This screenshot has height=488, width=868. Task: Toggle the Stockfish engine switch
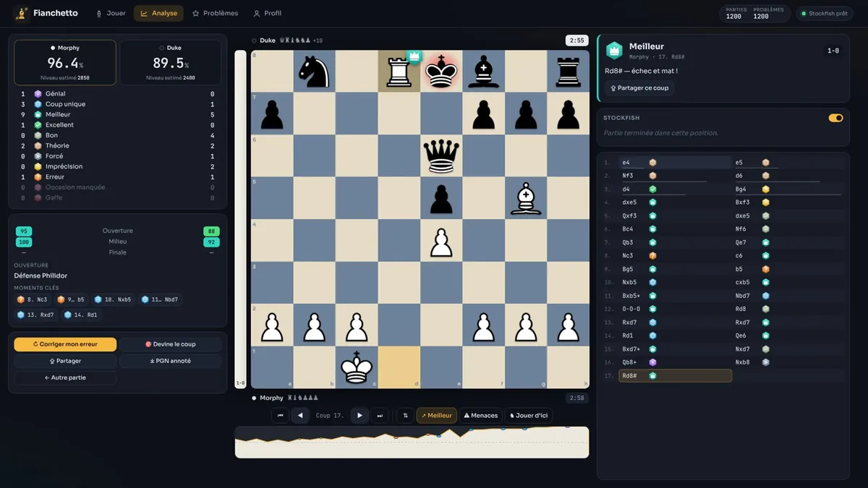point(835,118)
